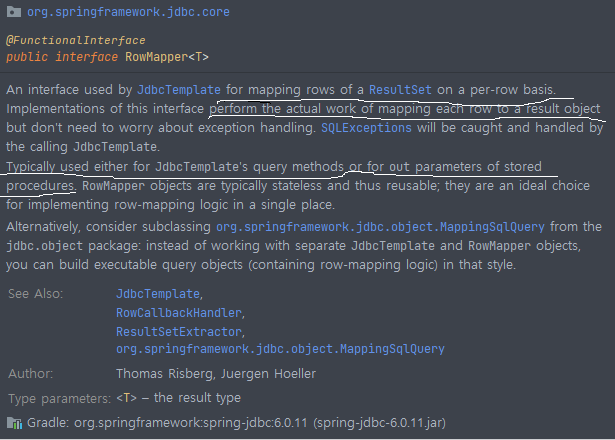This screenshot has width=615, height=440.
Task: Click the 'Type parameters:' label
Action: tap(60, 398)
